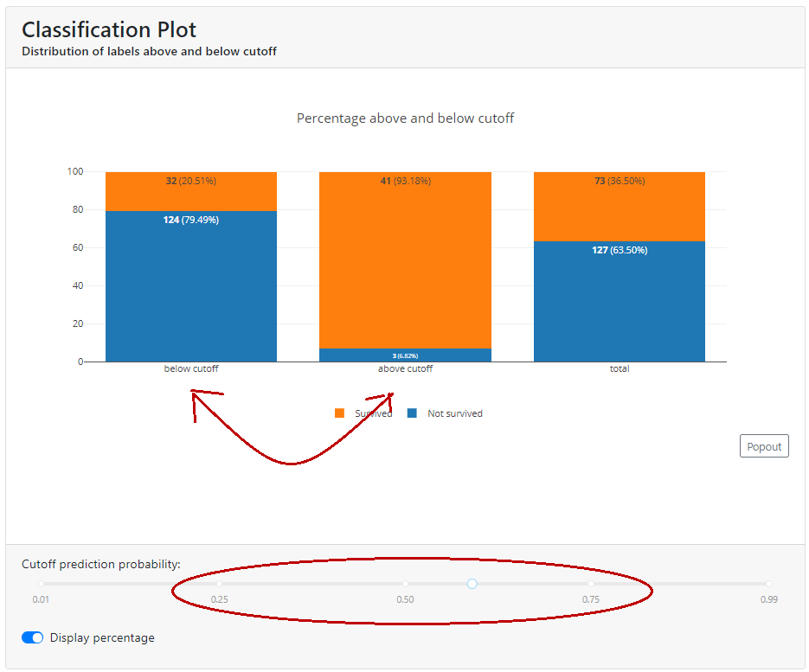Select orange above-cutoff segment showing 41 (93.18%)
This screenshot has height=672, width=809.
pyautogui.click(x=405, y=259)
